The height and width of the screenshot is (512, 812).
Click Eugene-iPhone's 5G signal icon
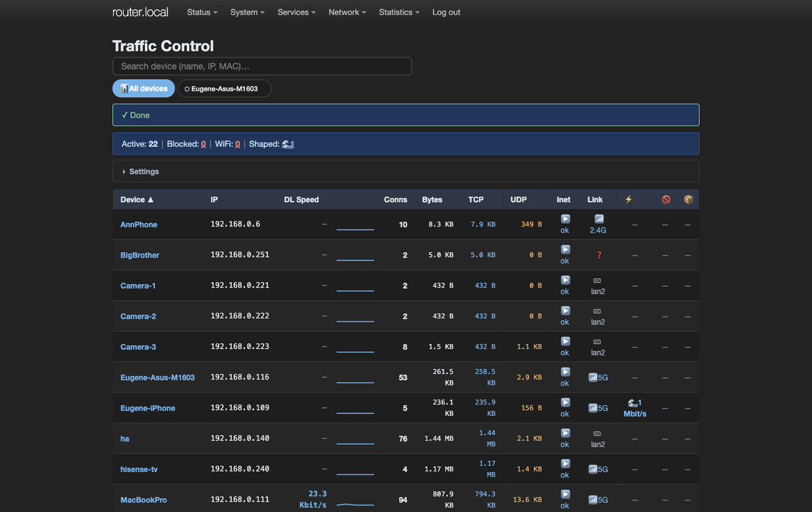[x=593, y=408]
